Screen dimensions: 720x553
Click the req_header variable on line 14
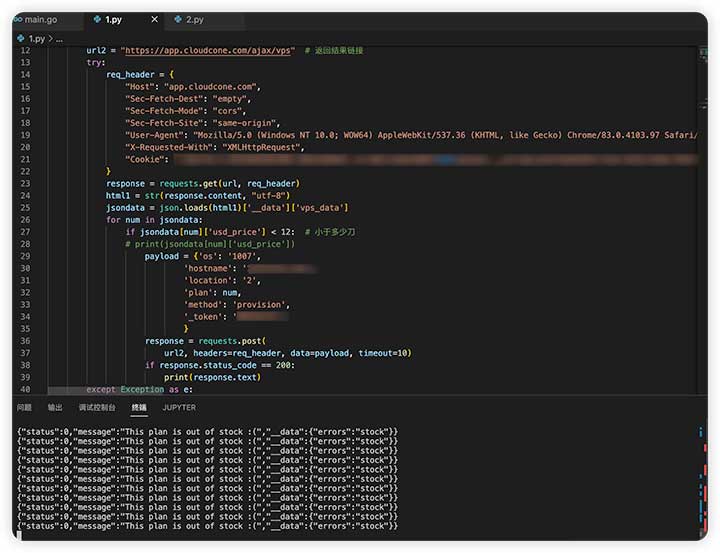coord(130,74)
